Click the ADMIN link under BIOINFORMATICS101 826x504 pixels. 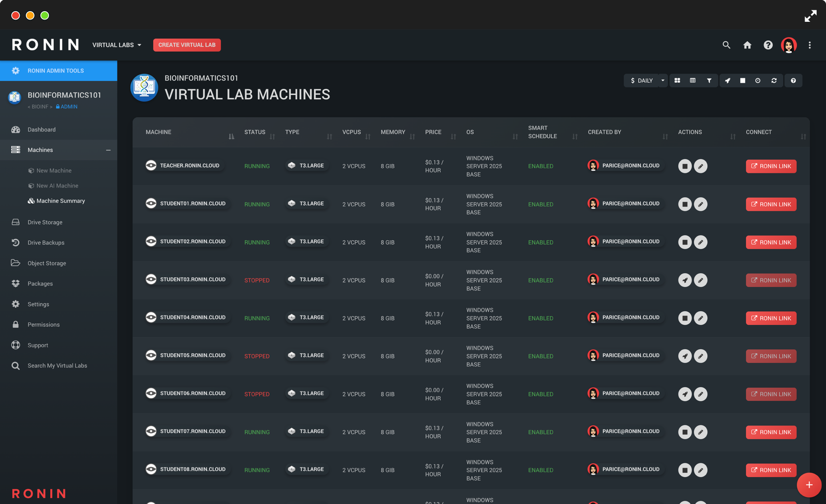(x=67, y=107)
